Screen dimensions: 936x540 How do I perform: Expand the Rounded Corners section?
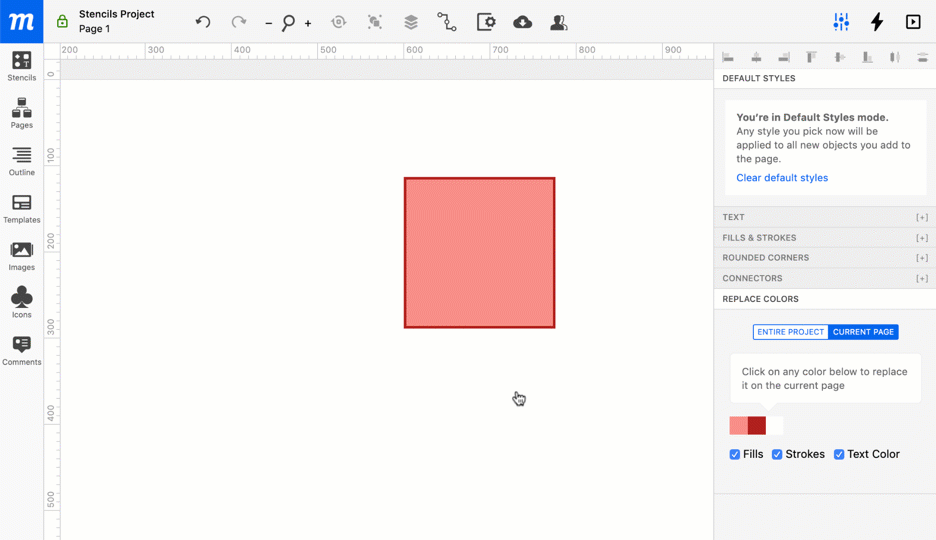[825, 258]
